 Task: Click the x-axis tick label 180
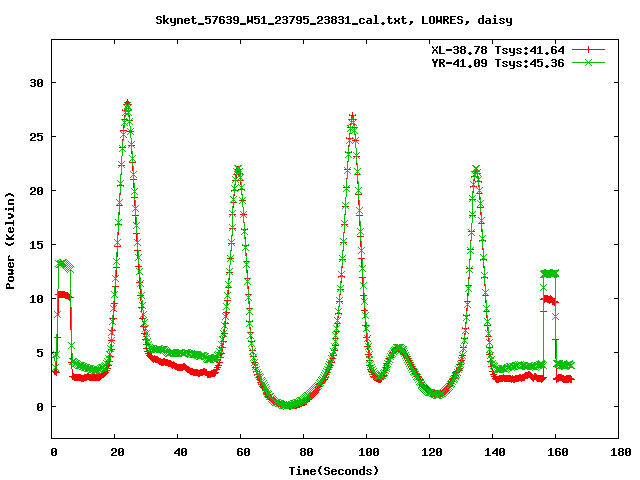[x=621, y=452]
